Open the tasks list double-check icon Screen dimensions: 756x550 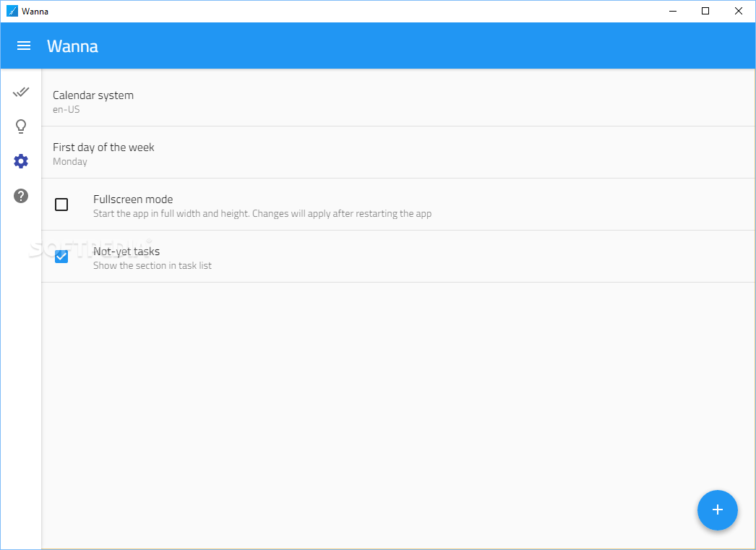tap(21, 92)
